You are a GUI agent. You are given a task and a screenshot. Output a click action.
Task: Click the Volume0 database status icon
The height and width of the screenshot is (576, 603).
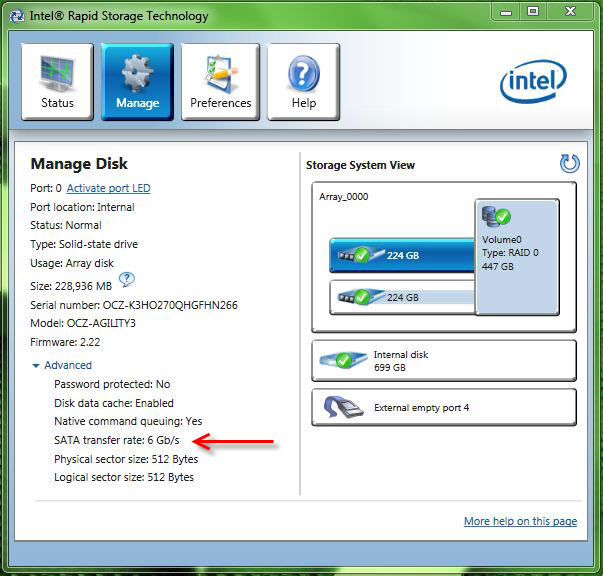pyautogui.click(x=496, y=216)
